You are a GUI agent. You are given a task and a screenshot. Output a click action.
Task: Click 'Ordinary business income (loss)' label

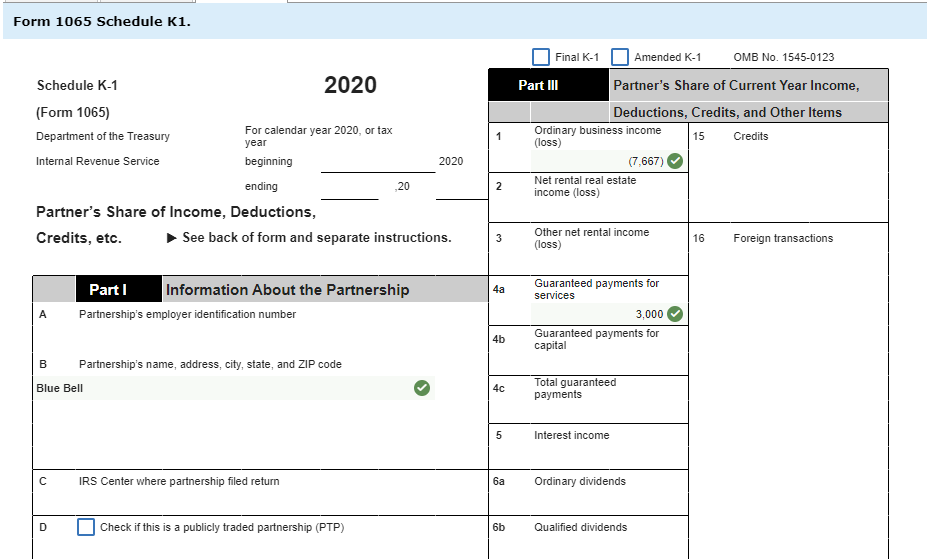click(x=597, y=136)
